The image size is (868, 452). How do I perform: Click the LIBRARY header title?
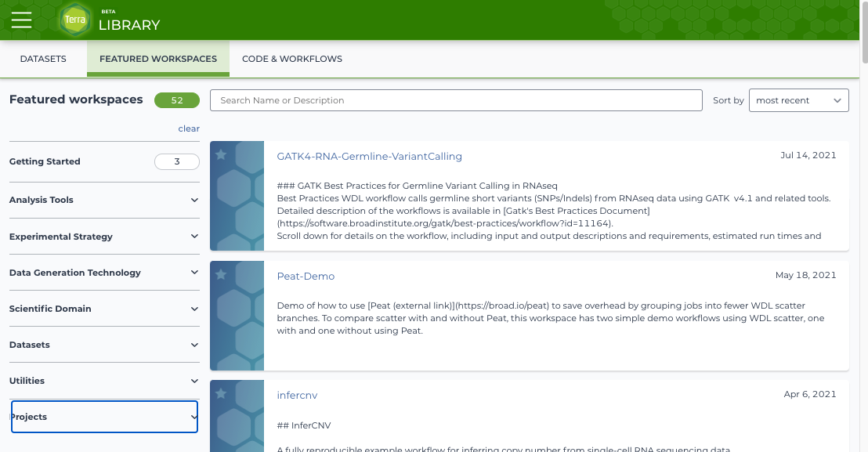tap(129, 25)
